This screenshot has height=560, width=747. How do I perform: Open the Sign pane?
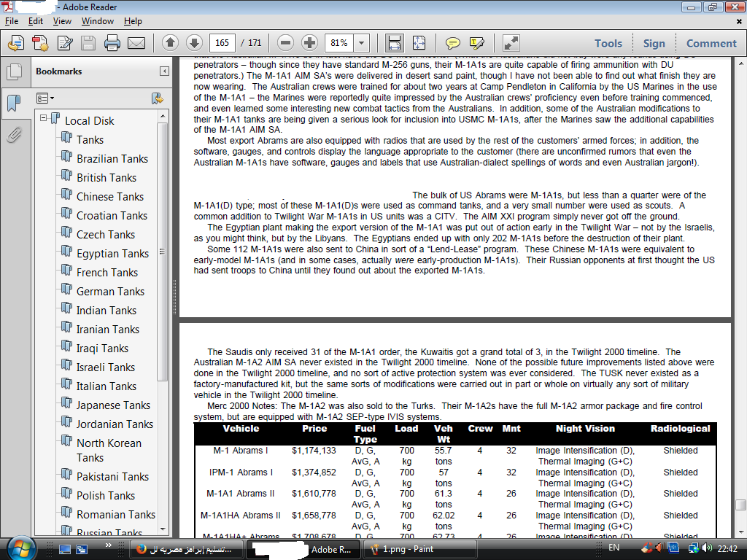(x=654, y=43)
